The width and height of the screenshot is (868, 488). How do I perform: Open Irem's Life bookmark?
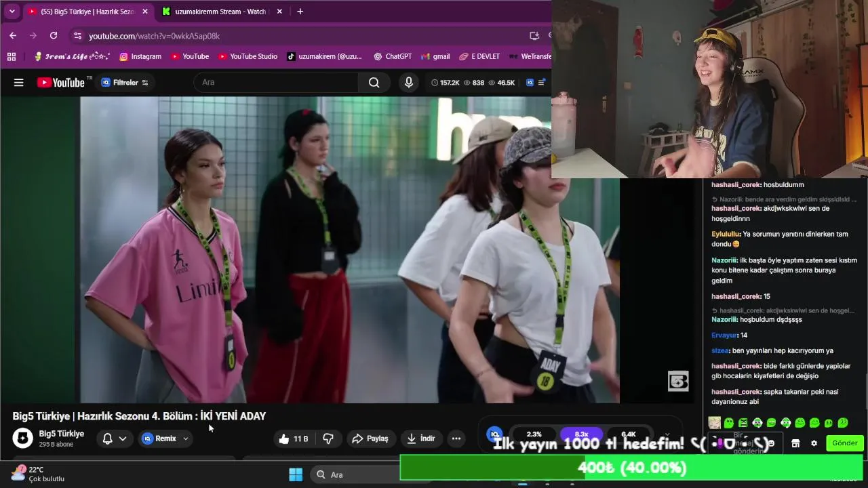pos(72,56)
